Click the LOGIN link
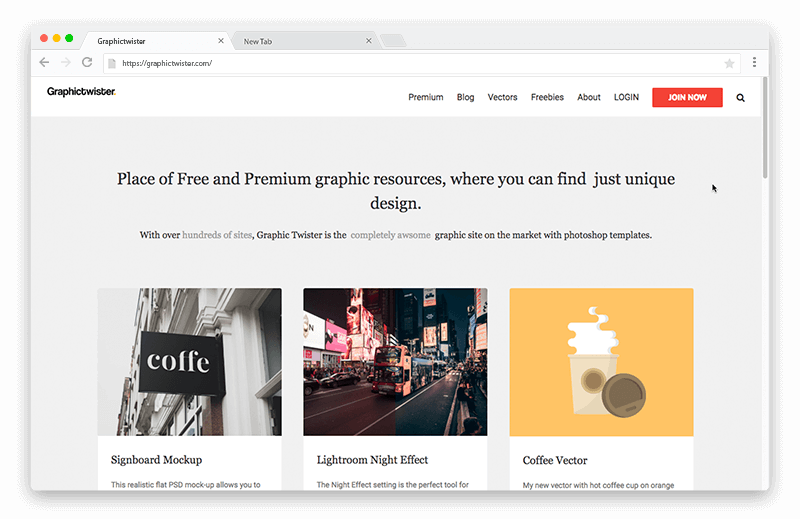The image size is (800, 519). (x=626, y=98)
